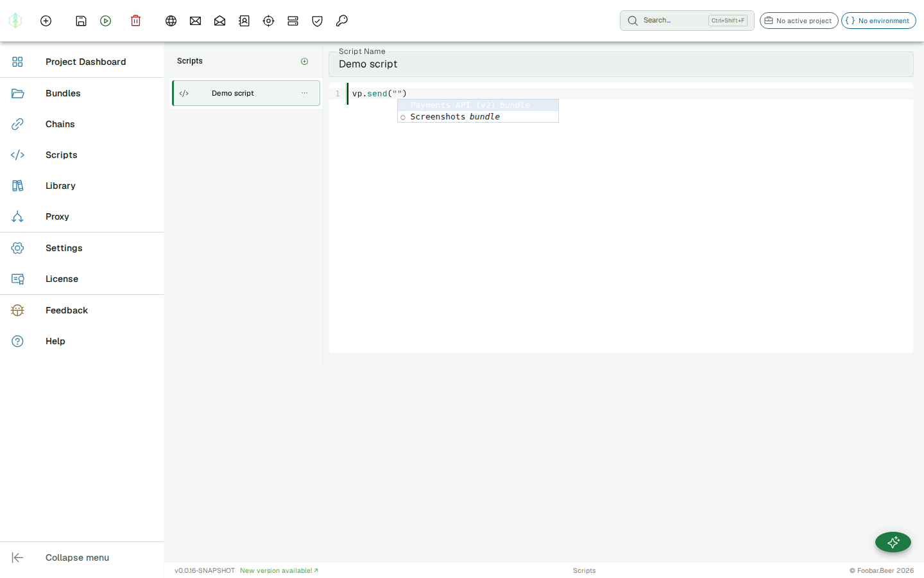Image resolution: width=924 pixels, height=578 pixels.
Task: Save the script with floppy disk icon
Action: click(81, 21)
